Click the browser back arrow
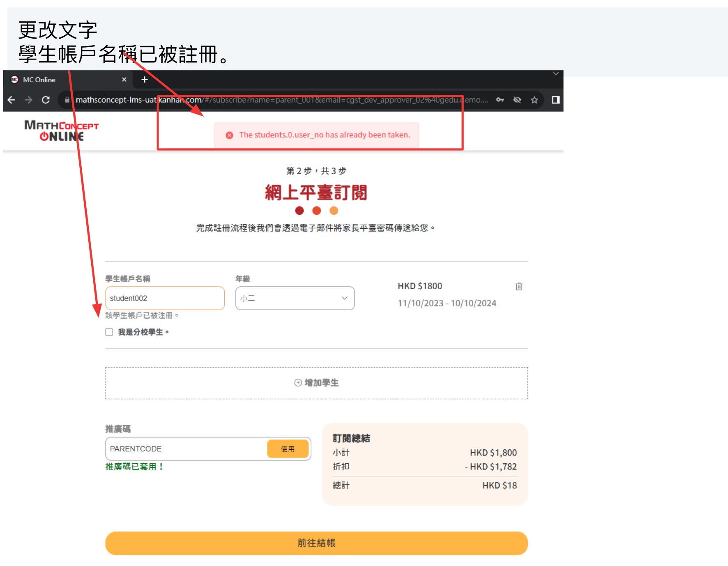 click(12, 100)
